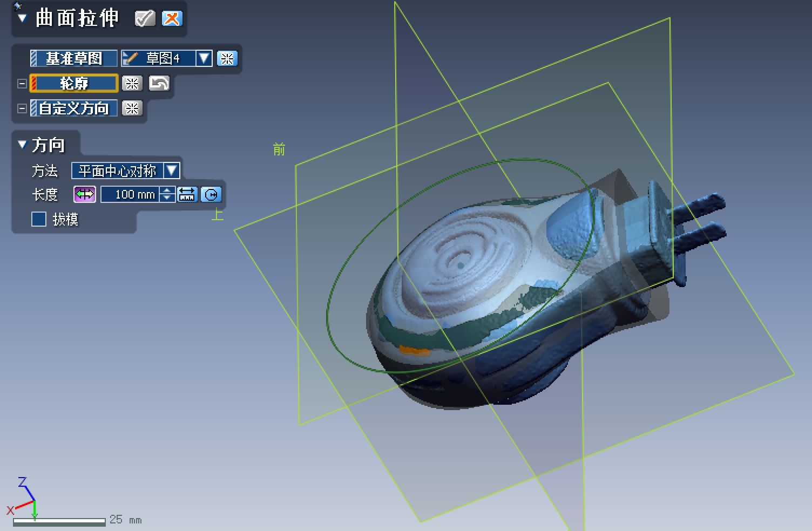The image size is (812, 531).
Task: Activate the 自定义方向 selection field
Action: pyautogui.click(x=74, y=108)
